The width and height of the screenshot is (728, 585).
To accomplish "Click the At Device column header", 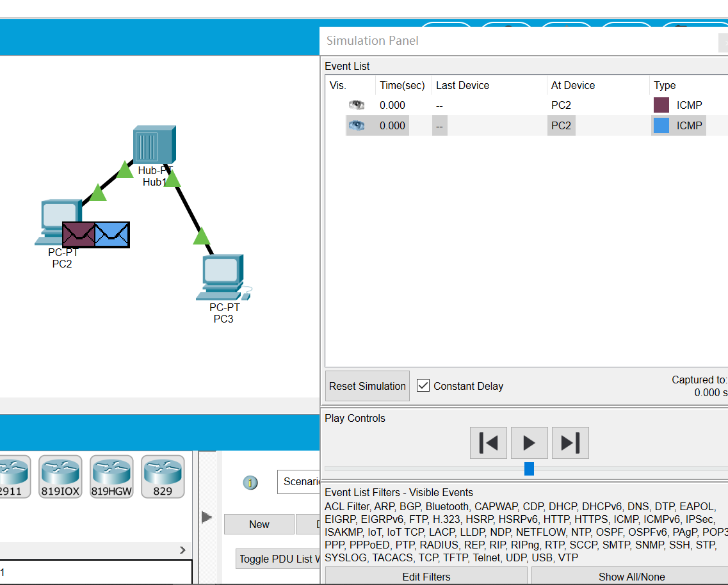I will tap(572, 85).
